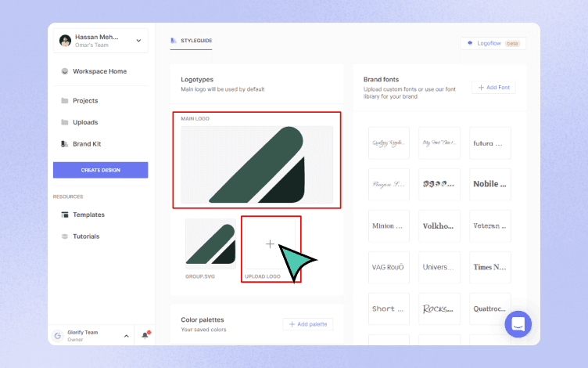This screenshot has width=588, height=368.
Task: Select the Rocks... font card
Action: pos(439,309)
